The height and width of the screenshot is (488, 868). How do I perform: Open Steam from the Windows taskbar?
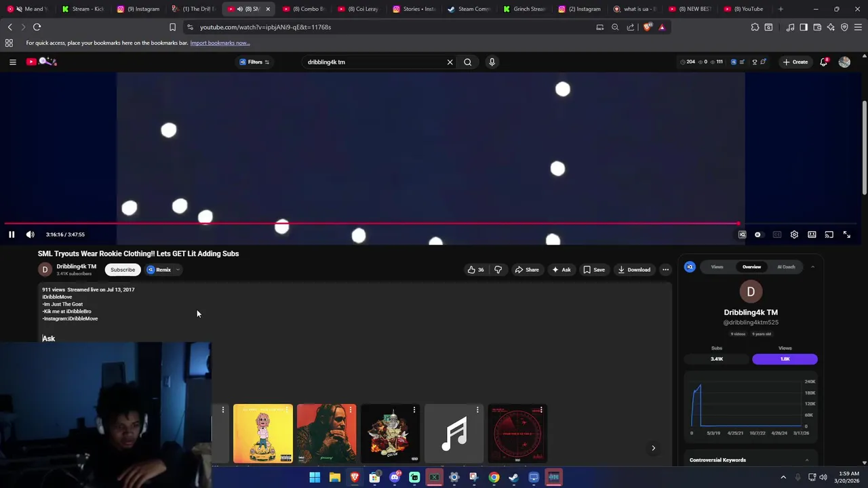pyautogui.click(x=514, y=477)
